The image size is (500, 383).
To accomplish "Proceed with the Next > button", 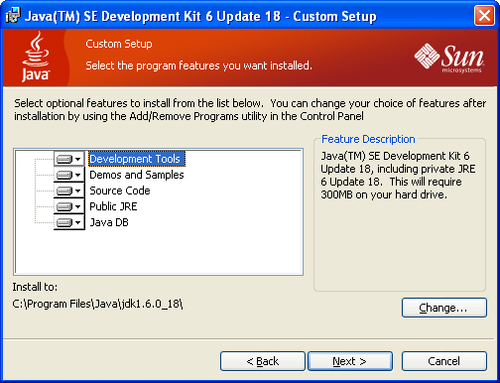I will (x=350, y=361).
